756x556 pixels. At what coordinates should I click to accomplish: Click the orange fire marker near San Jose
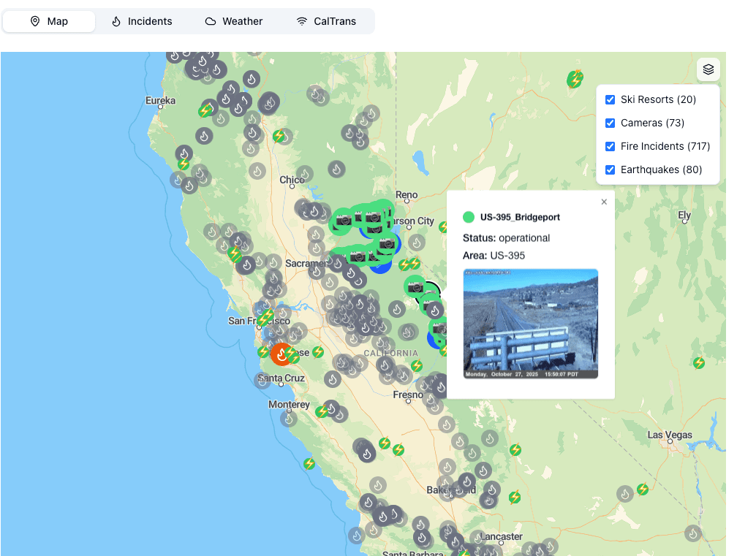pyautogui.click(x=281, y=354)
